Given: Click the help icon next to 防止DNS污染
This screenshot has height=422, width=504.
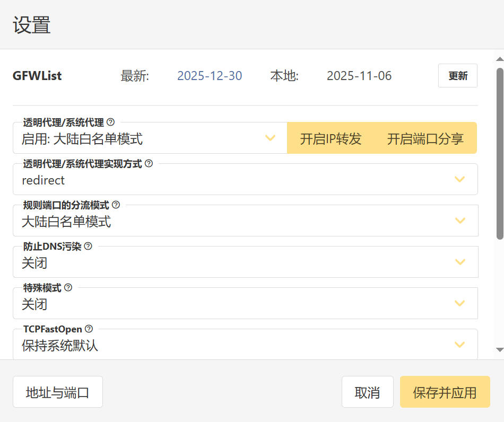Looking at the screenshot, I should [x=88, y=246].
